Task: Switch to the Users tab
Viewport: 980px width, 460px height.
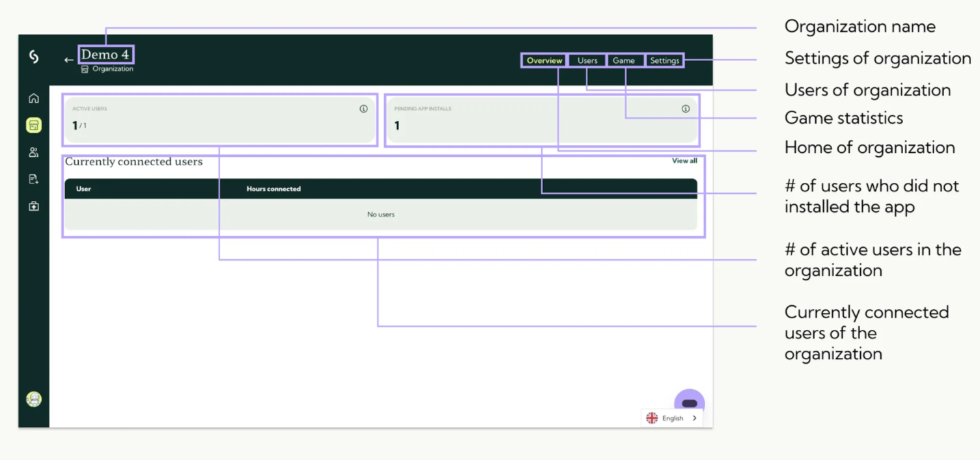Action: coord(587,61)
